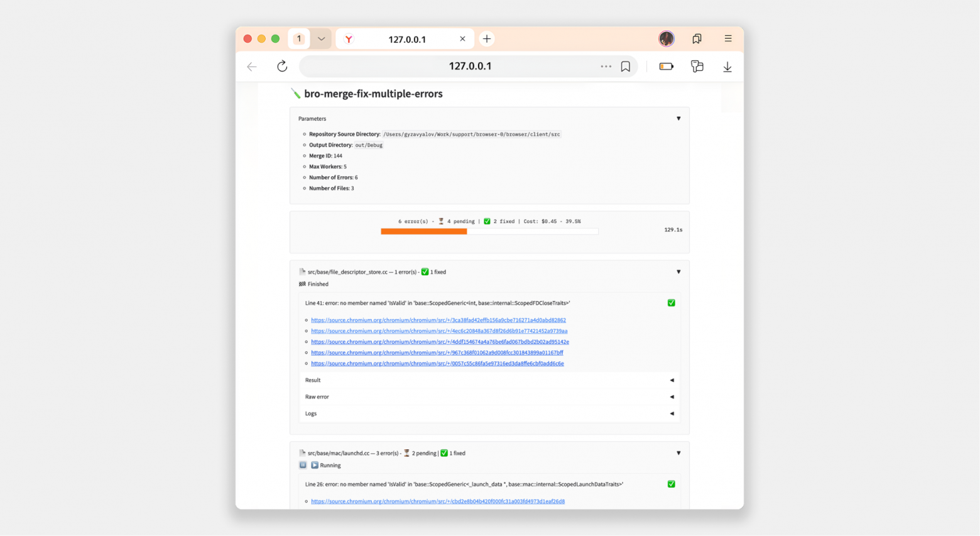Image resolution: width=980 pixels, height=536 pixels.
Task: Collapse the Parameters section arrow
Action: (x=678, y=118)
